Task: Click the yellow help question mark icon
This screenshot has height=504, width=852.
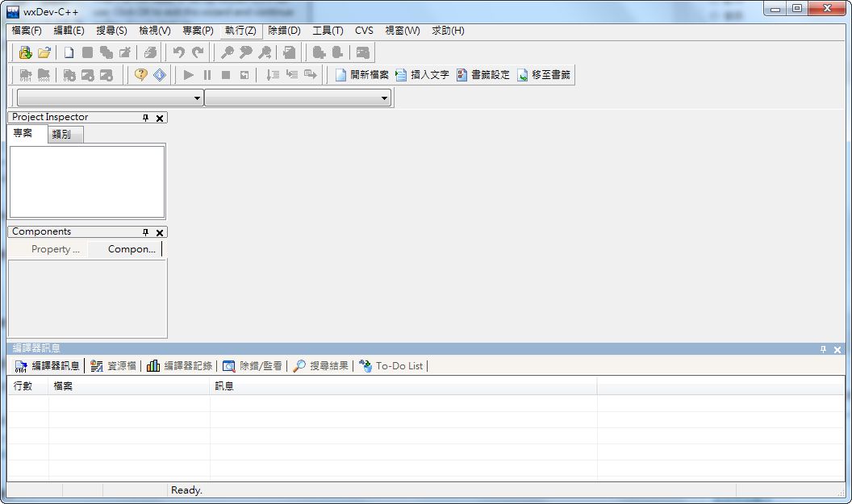Action: (140, 75)
